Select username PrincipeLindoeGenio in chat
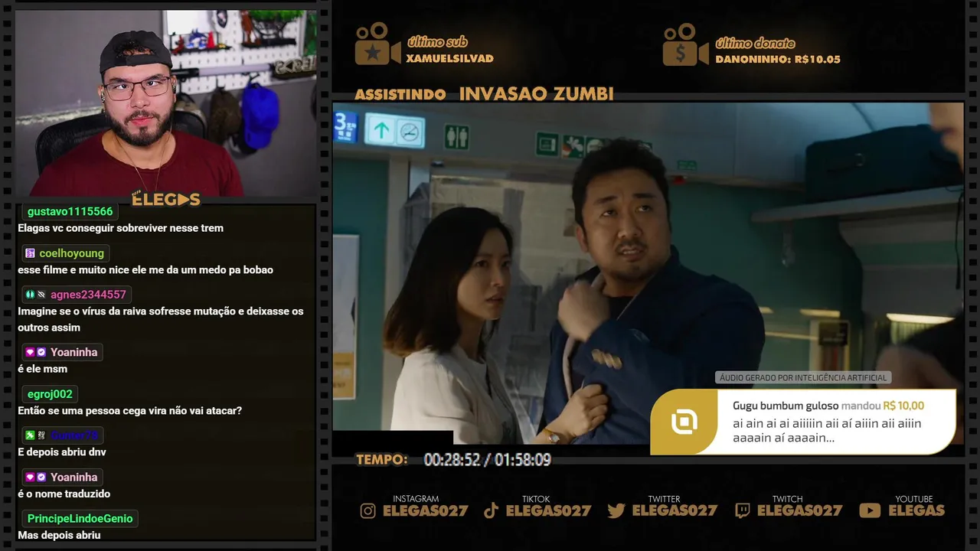 point(80,518)
